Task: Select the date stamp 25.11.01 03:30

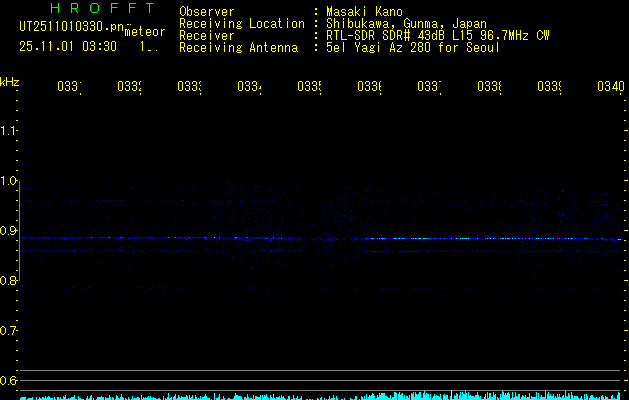Action: coord(68,47)
